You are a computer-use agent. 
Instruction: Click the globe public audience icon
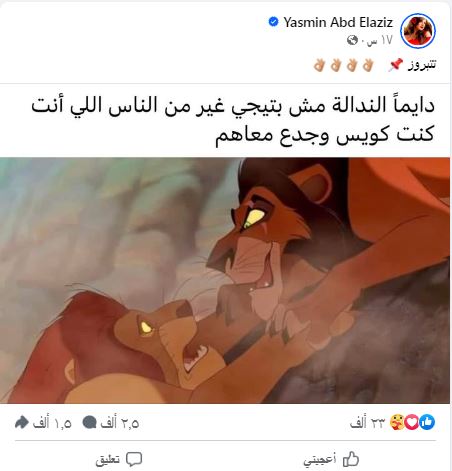pyautogui.click(x=352, y=40)
